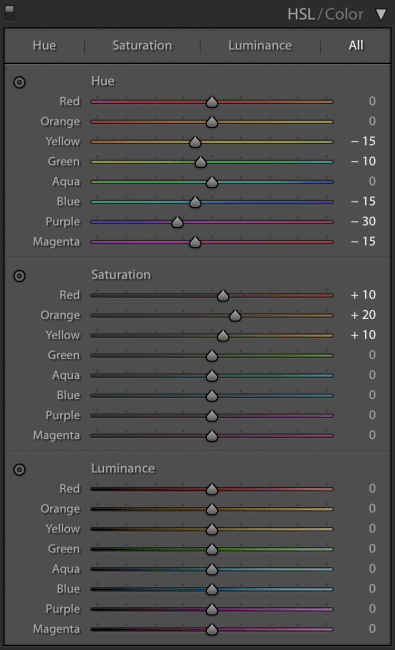
Task: Click the Luminance Aqua slider handle
Action: tap(212, 569)
